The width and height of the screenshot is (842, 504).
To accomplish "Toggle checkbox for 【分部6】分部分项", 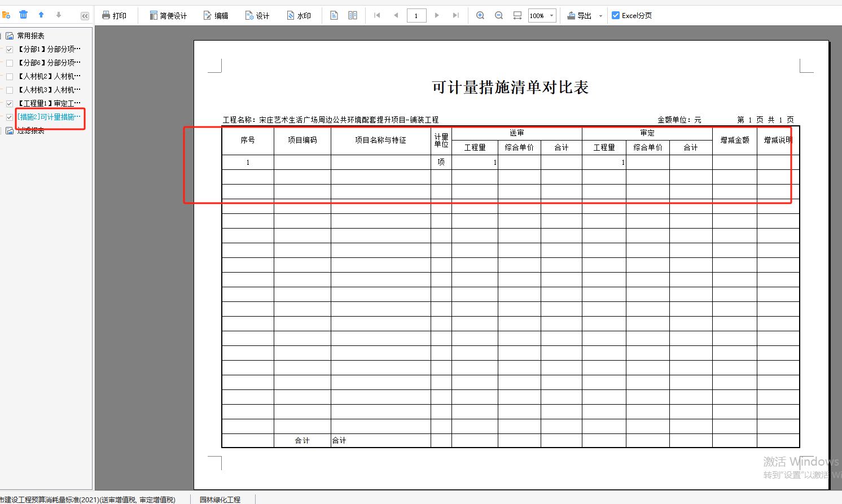I will (x=10, y=63).
